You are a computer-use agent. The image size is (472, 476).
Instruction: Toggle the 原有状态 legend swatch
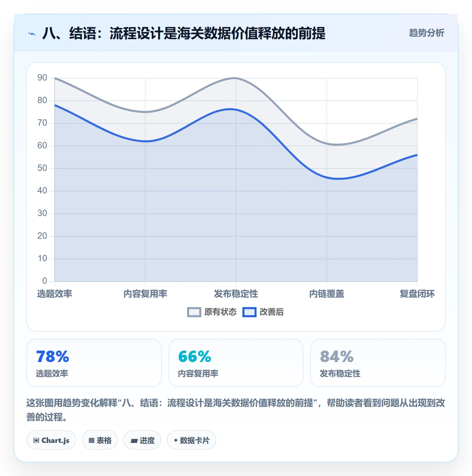[x=194, y=312]
